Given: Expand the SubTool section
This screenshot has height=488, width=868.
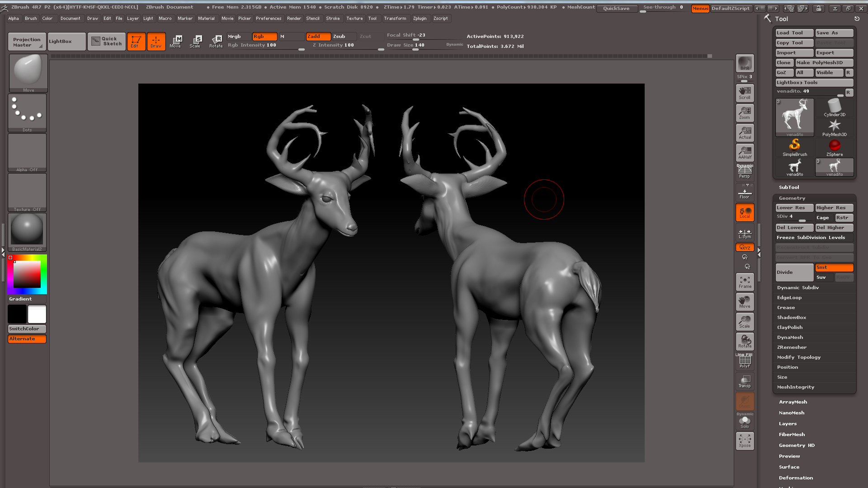Looking at the screenshot, I should point(789,187).
